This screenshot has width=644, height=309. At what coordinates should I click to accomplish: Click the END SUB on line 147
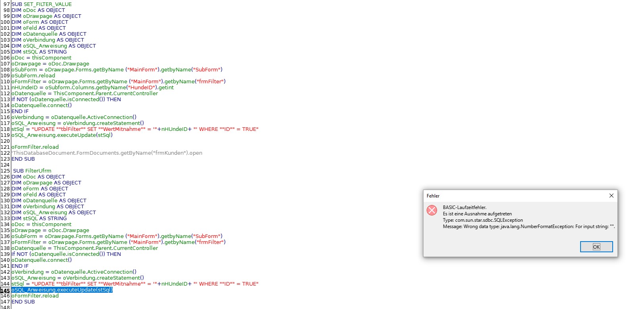tap(23, 302)
